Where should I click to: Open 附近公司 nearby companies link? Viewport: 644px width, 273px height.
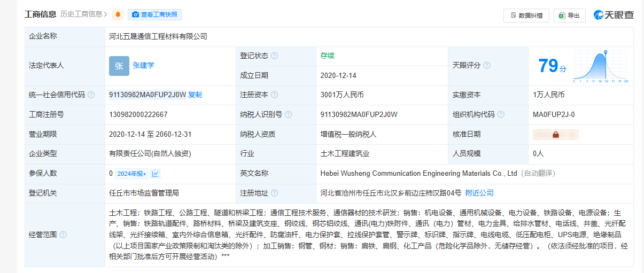(x=479, y=193)
